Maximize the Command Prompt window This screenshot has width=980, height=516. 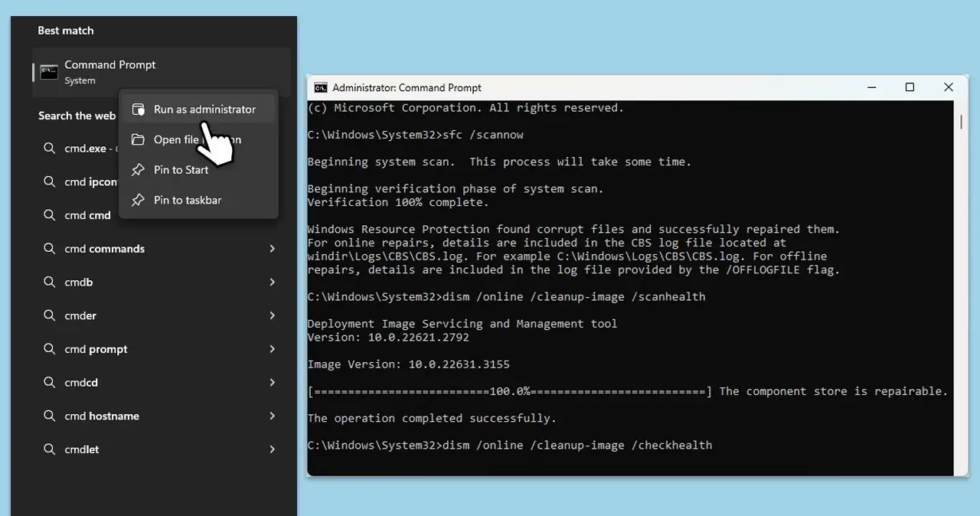point(910,87)
